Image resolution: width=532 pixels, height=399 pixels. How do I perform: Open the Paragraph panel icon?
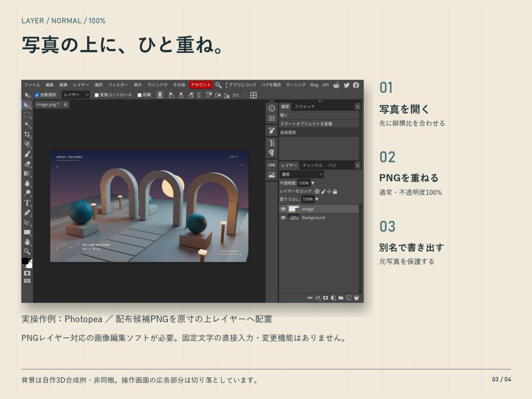click(x=271, y=153)
